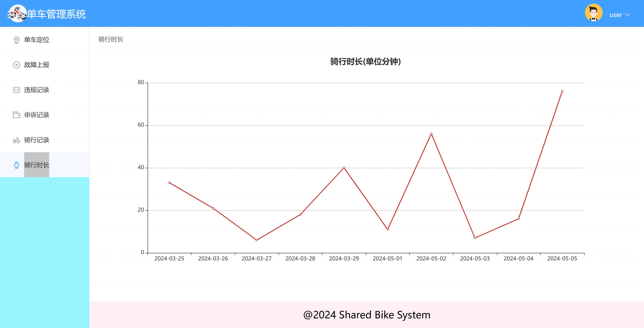Click the watch icon for 骑行时长
The image size is (644, 328).
[17, 165]
